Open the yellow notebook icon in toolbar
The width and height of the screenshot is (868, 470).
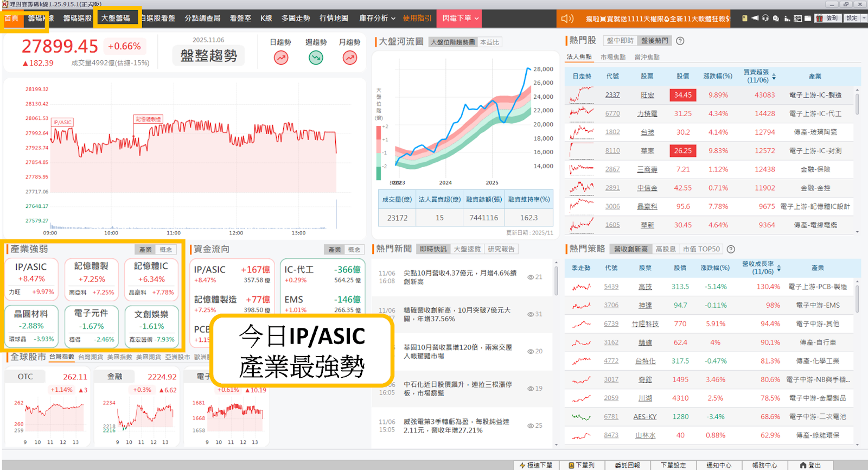(x=745, y=18)
